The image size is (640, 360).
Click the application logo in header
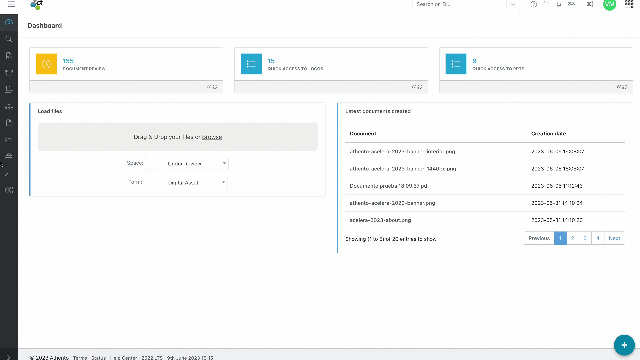click(36, 4)
